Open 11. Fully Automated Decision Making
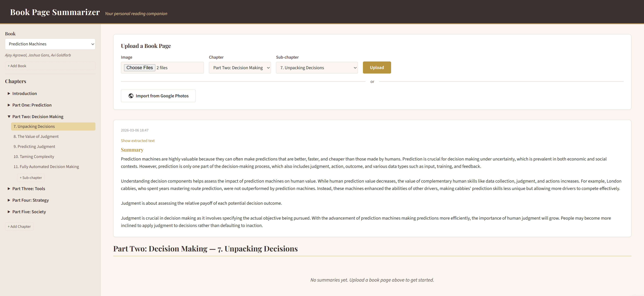 46,167
